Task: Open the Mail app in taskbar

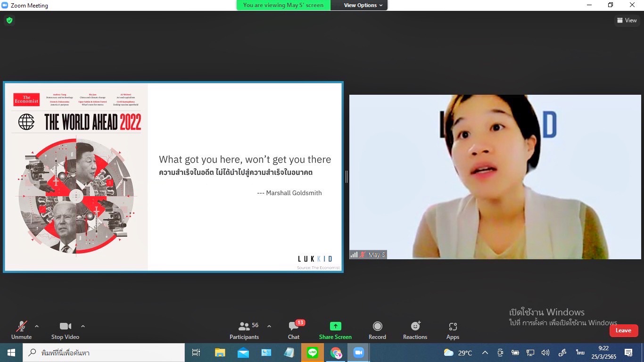Action: click(x=243, y=353)
